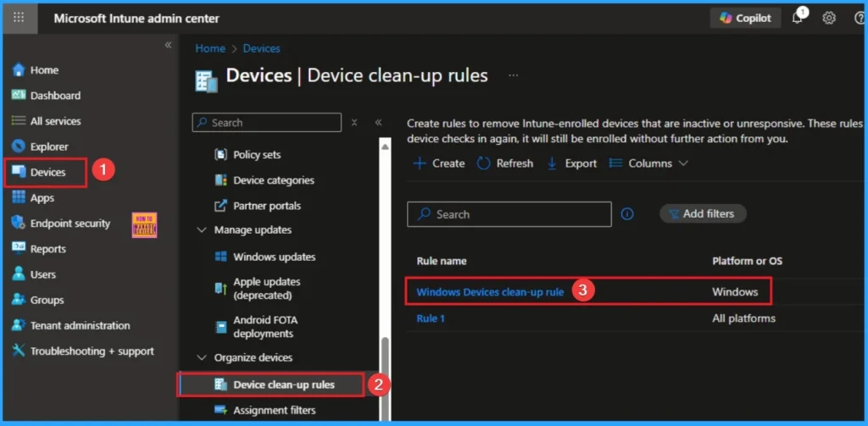Click the Devices breadcrumb link
Viewport: 868px width, 426px height.
tap(261, 48)
